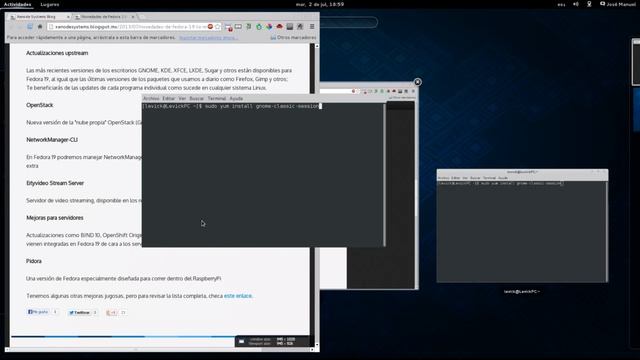Screen dimensions: 640x360
Task: Click the workspace thumbnail on the right side
Action: [x=636, y=62]
